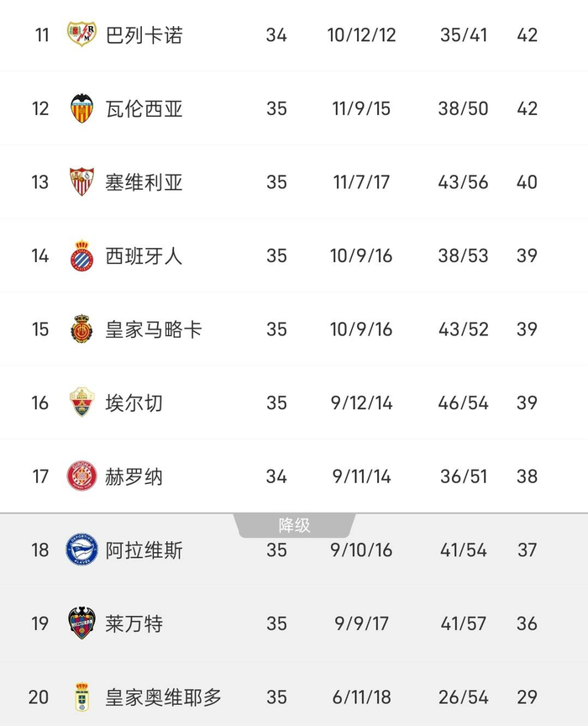The width and height of the screenshot is (588, 726).
Task: Open team name 瓦伦西亚
Action: [144, 108]
